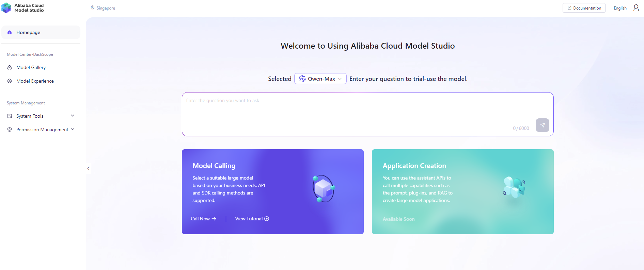
Task: Go to the Homepage menu item
Action: (x=41, y=32)
